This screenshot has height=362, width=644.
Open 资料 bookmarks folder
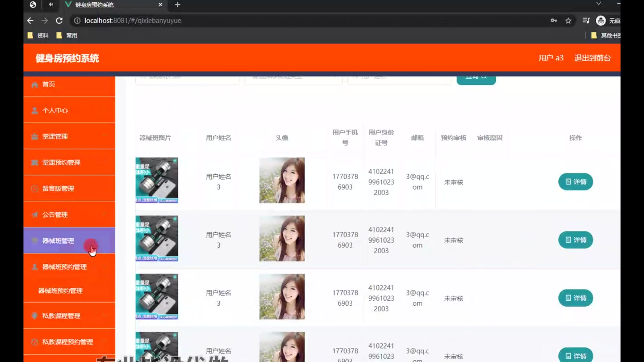click(x=38, y=35)
